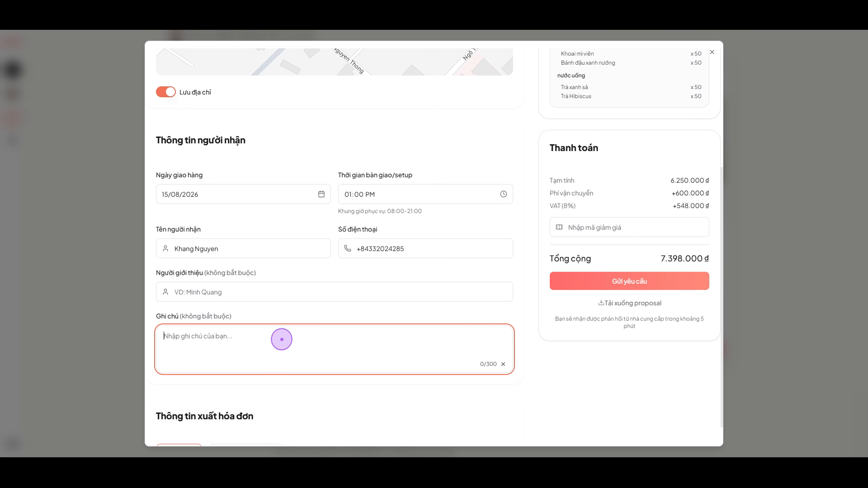Click the phone icon in phone number field
The height and width of the screenshot is (488, 868).
tap(348, 249)
